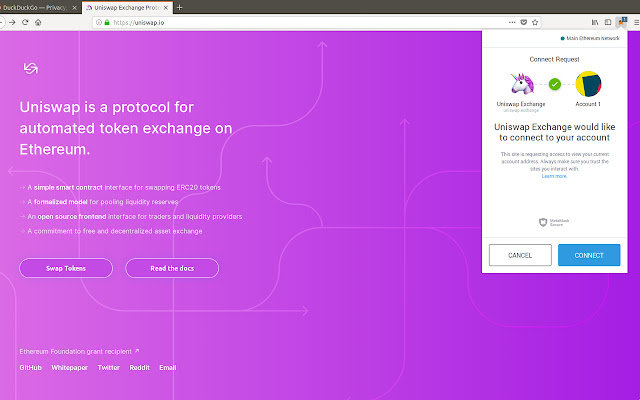Switch to the DuckDuckGo tab
Viewport: 640px width, 400px height.
pyautogui.click(x=39, y=7)
